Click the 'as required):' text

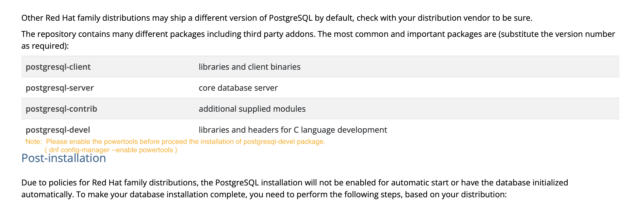click(x=45, y=46)
